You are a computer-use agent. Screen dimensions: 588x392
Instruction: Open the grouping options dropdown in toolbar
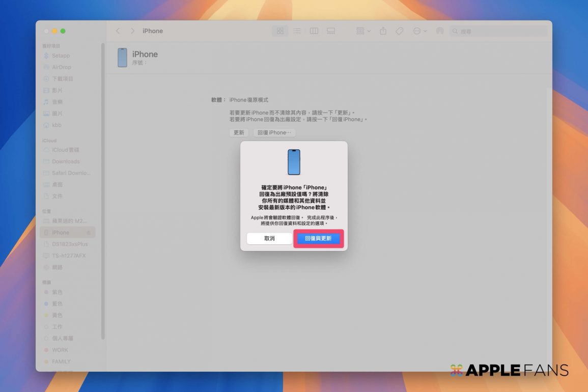363,31
